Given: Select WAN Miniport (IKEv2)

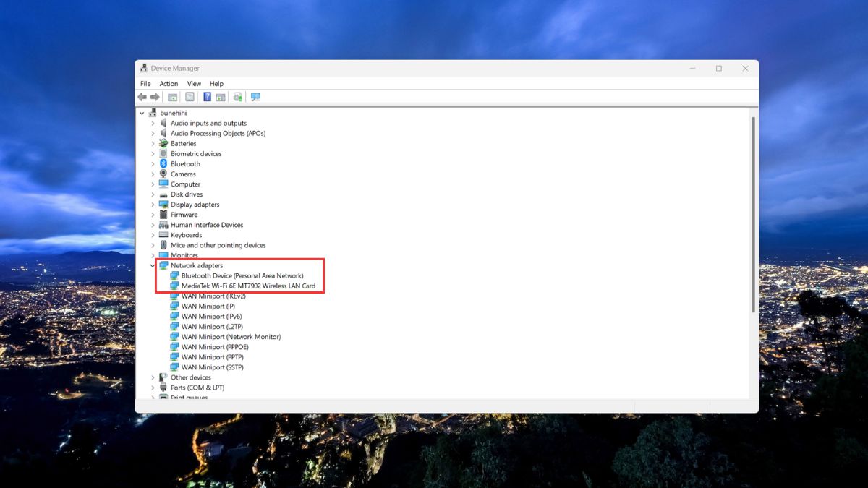Looking at the screenshot, I should pos(213,296).
